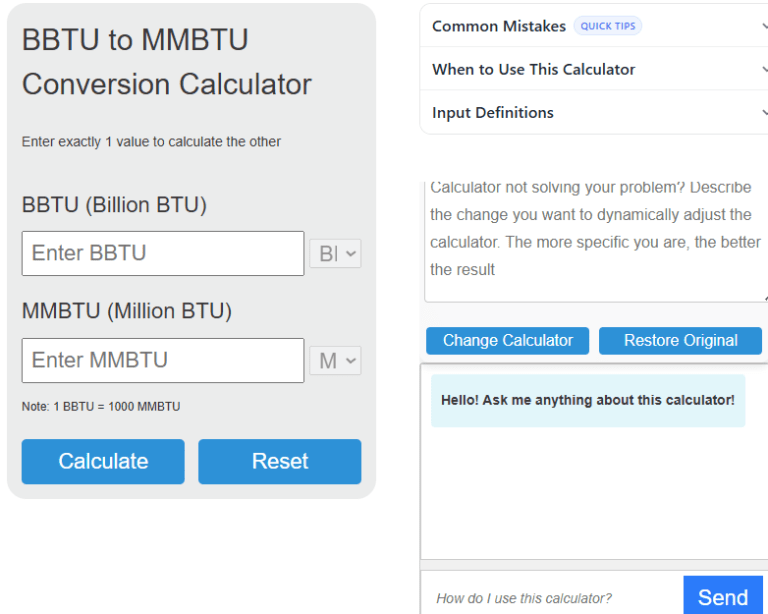
Task: Click the QUICK TIPS badge
Action: (608, 26)
